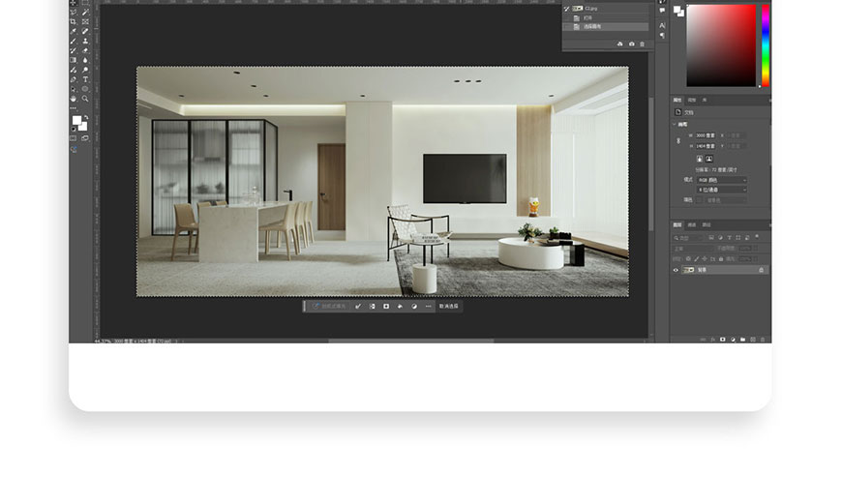Select the Crop tool

(73, 21)
